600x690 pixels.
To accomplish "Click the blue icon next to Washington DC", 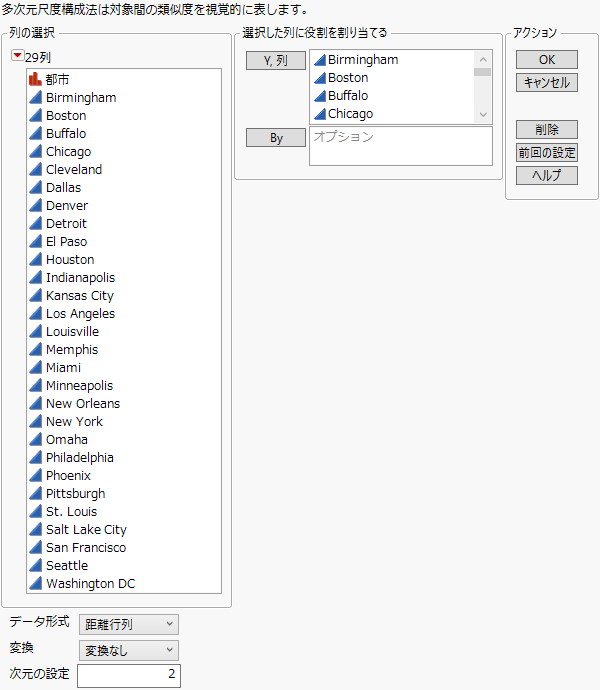I will point(35,584).
